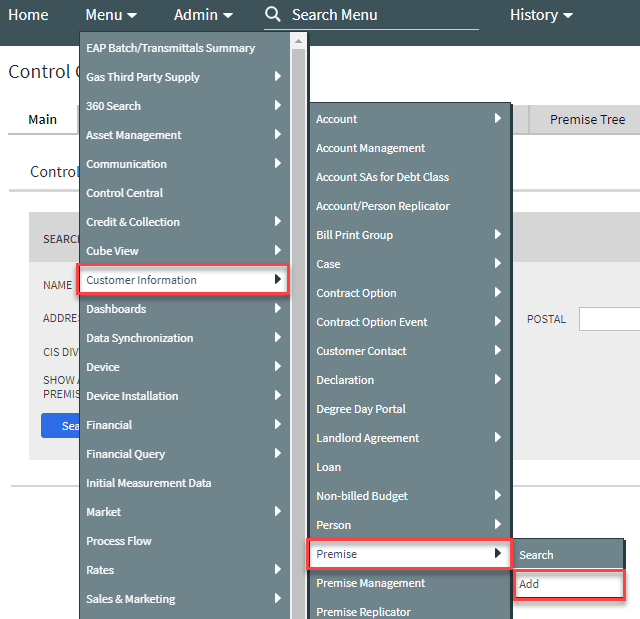The width and height of the screenshot is (640, 619).
Task: Expand the Gas Third Party Supply arrow
Action: click(x=277, y=77)
